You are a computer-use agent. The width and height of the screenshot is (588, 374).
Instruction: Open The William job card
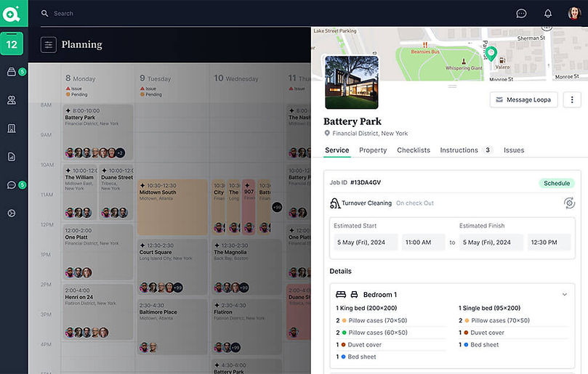pyautogui.click(x=79, y=192)
